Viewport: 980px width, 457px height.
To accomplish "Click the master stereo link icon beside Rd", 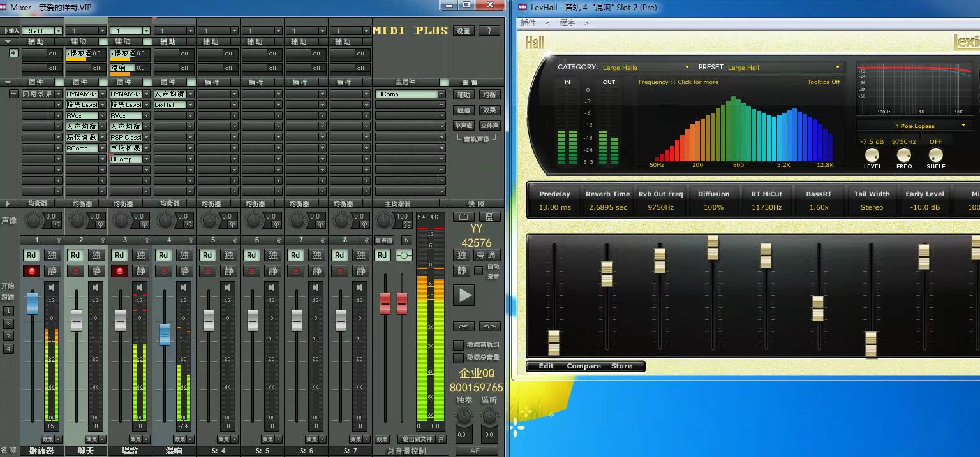I will point(404,255).
